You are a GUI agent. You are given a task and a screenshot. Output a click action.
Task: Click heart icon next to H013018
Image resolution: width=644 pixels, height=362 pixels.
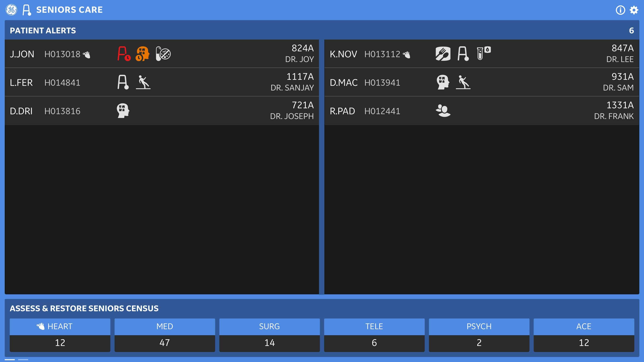pyautogui.click(x=87, y=55)
